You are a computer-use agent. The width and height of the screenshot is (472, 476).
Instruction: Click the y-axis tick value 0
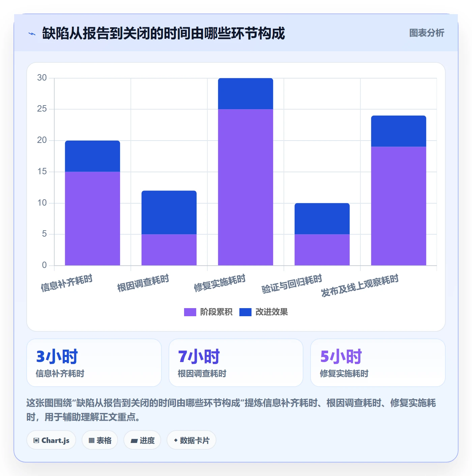point(44,265)
